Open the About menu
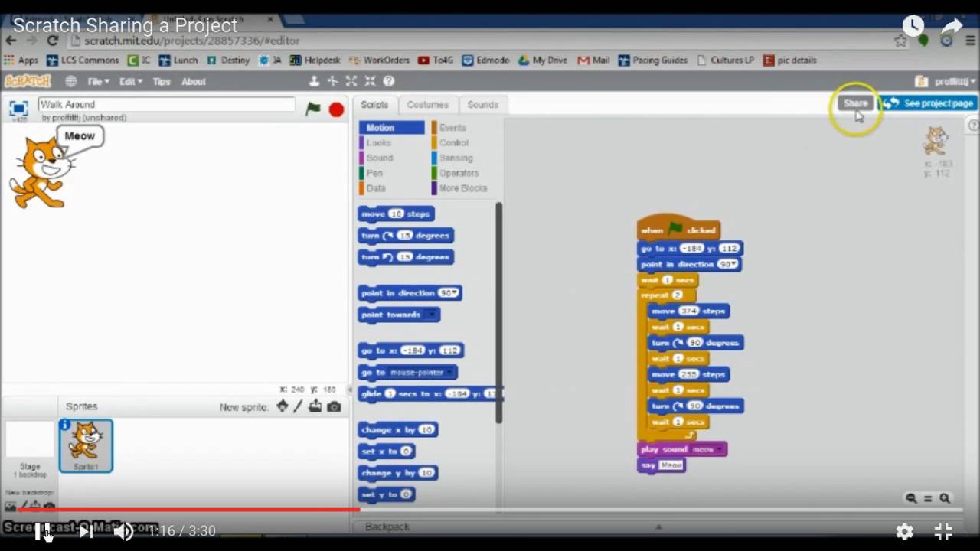This screenshot has width=980, height=551. pyautogui.click(x=193, y=81)
